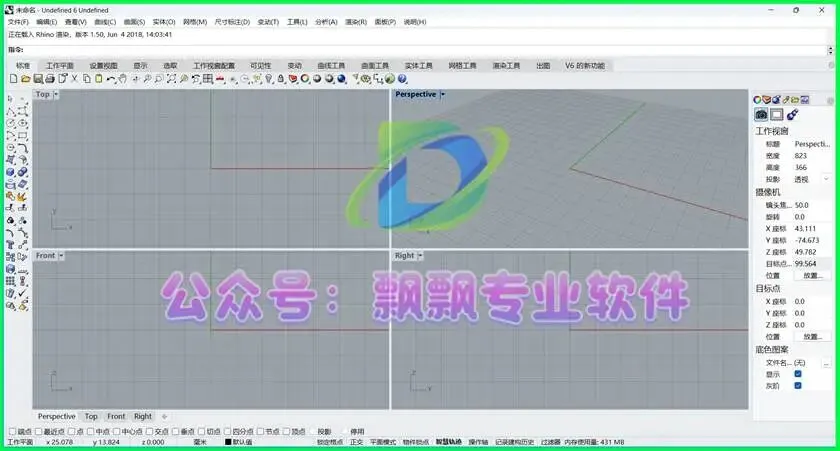Click the pointer select tool in left sidebar
Screen dimensions: 840x451
(x=10, y=99)
